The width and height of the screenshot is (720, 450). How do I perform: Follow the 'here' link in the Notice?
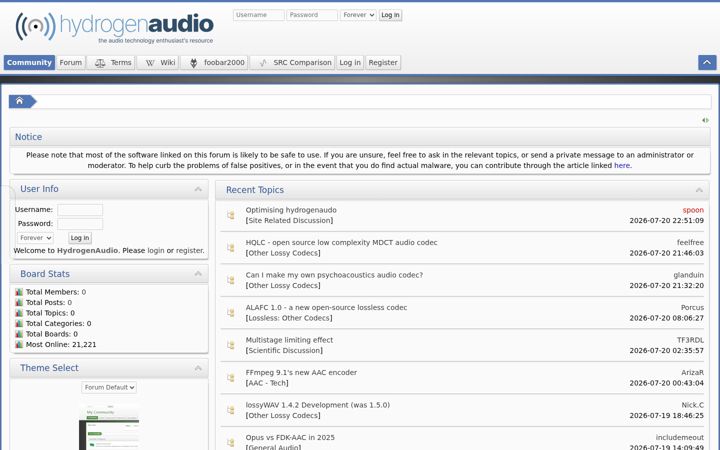[x=622, y=166]
